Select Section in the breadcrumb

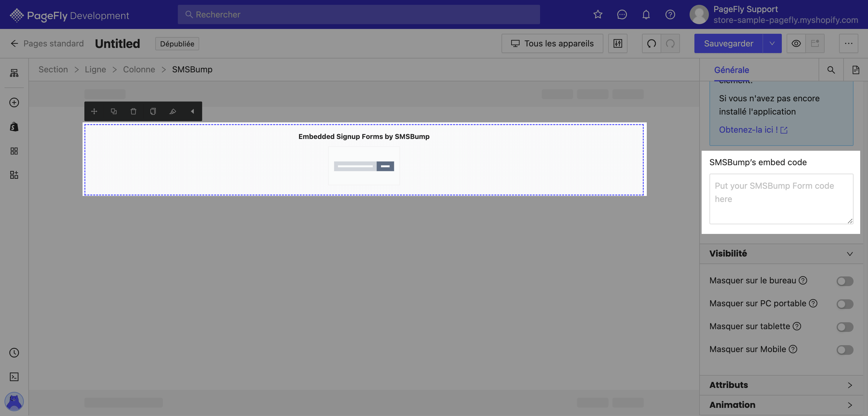coord(53,69)
